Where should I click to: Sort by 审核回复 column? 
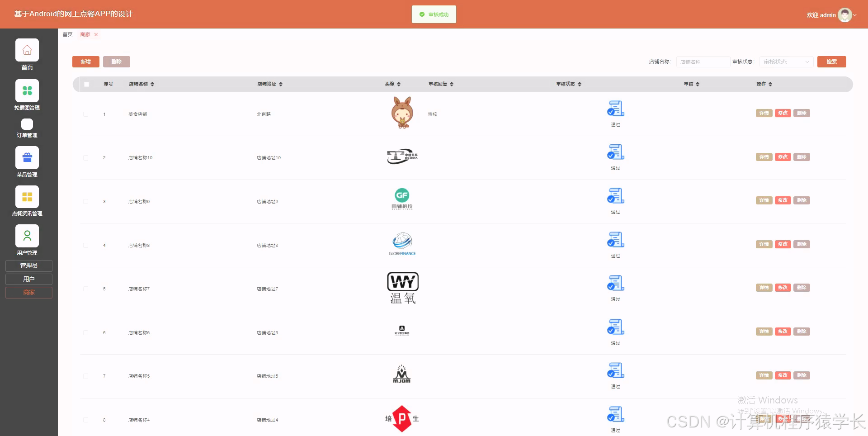point(452,84)
